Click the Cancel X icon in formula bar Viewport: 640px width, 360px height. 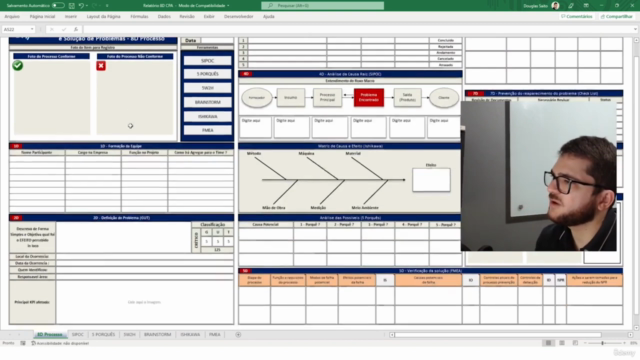(x=52, y=29)
